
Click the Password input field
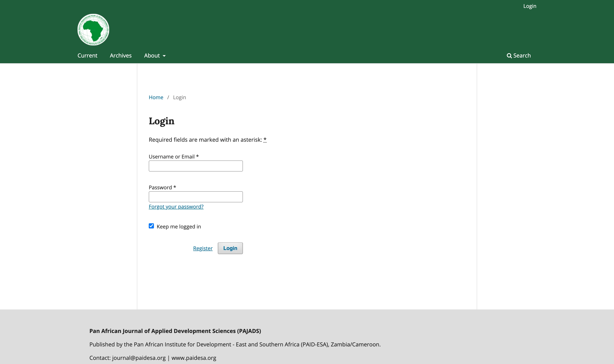[x=195, y=196]
